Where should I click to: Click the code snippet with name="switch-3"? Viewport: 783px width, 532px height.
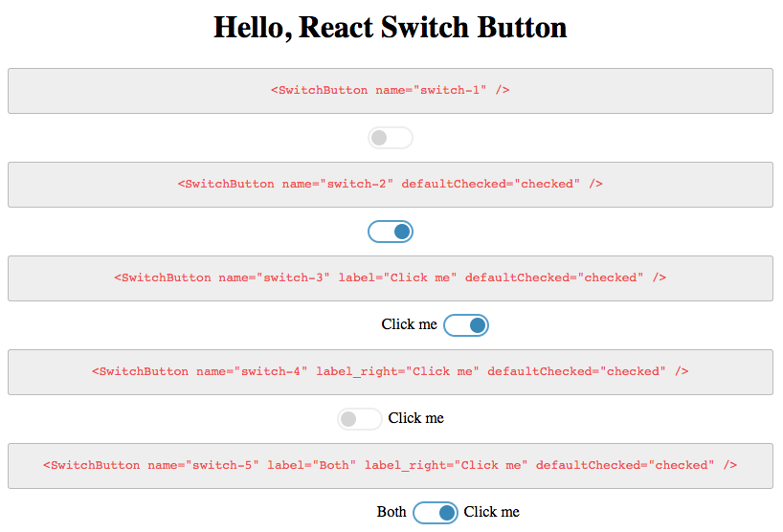point(391,278)
